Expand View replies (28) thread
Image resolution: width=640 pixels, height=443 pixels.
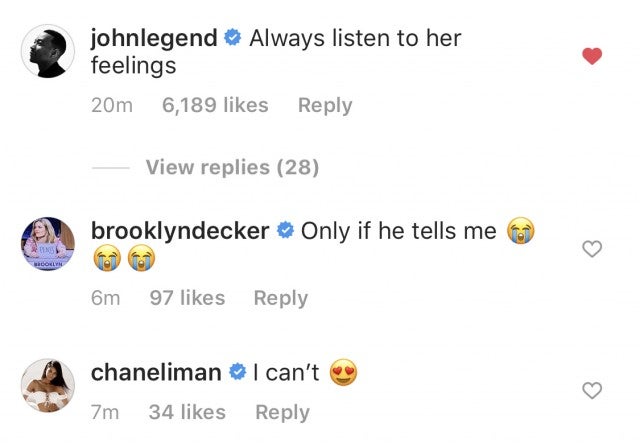click(232, 167)
